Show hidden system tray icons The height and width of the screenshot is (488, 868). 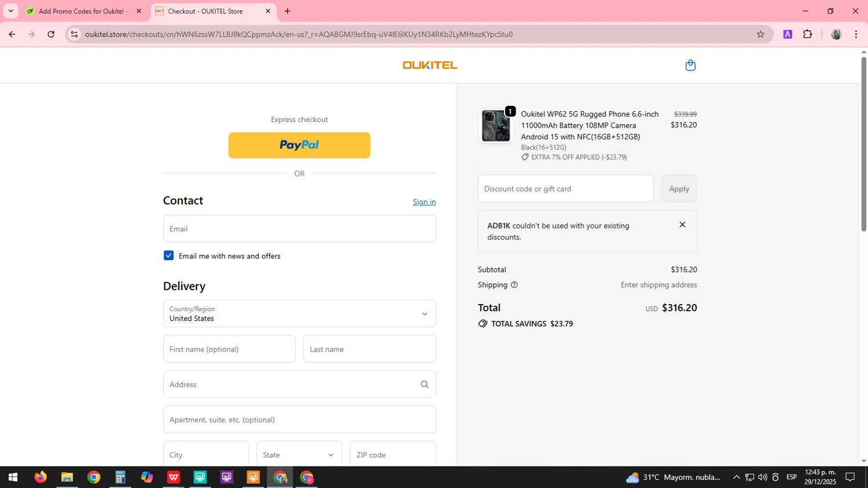click(737, 478)
